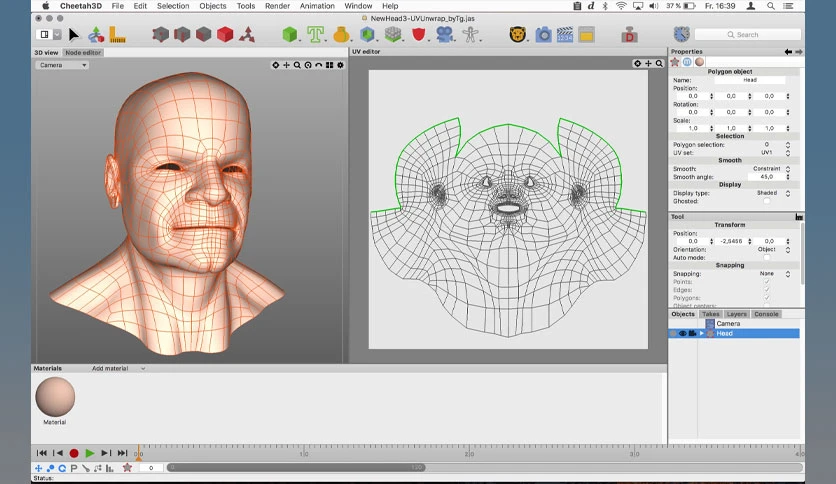Toggle visibility eye of Head object
Screen dimensions: 836x484
(x=682, y=333)
